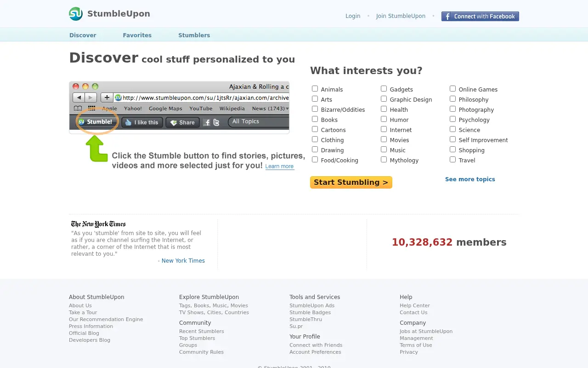Open the New York Times attribution link

pos(183,261)
